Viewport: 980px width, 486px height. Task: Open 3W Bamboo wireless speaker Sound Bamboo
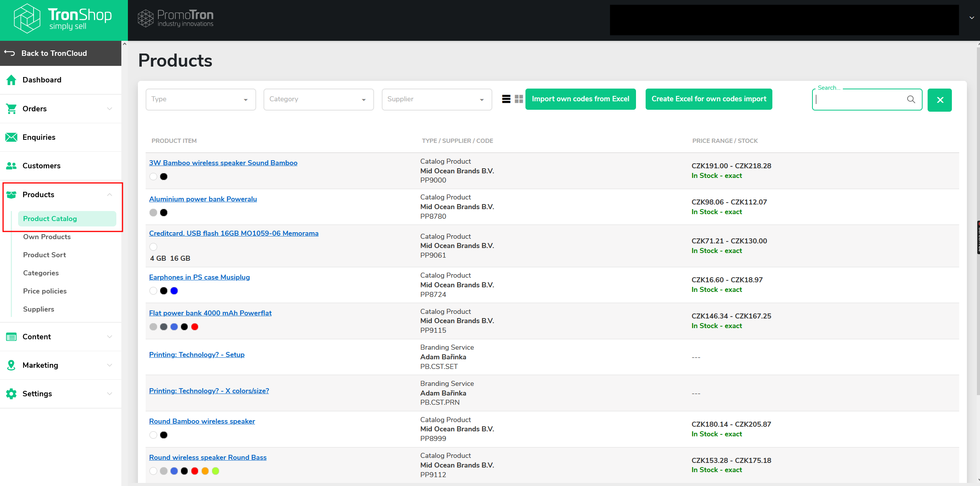[x=223, y=163]
